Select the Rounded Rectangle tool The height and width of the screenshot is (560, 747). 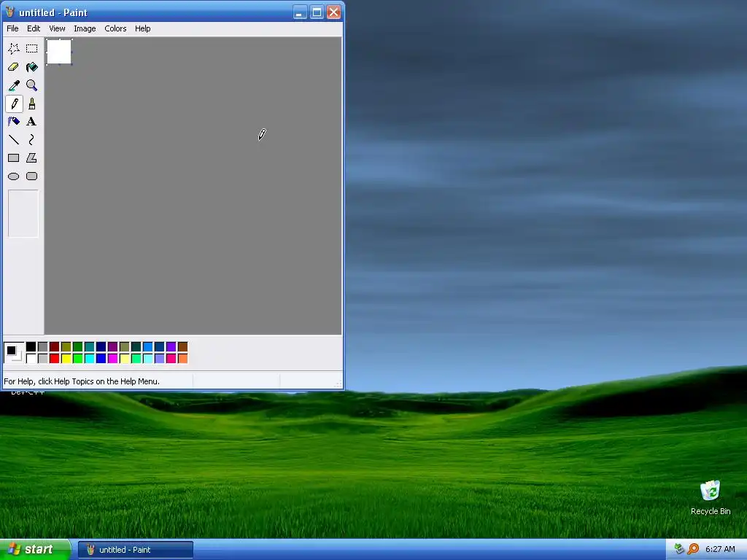pyautogui.click(x=31, y=176)
